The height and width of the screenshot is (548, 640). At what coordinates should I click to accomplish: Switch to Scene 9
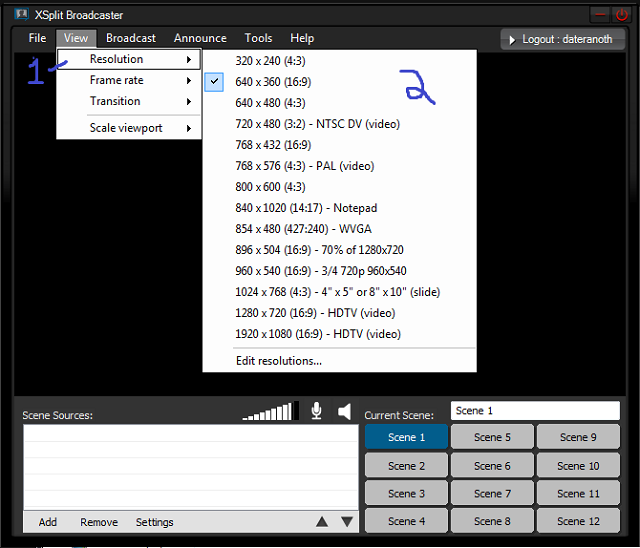(578, 437)
